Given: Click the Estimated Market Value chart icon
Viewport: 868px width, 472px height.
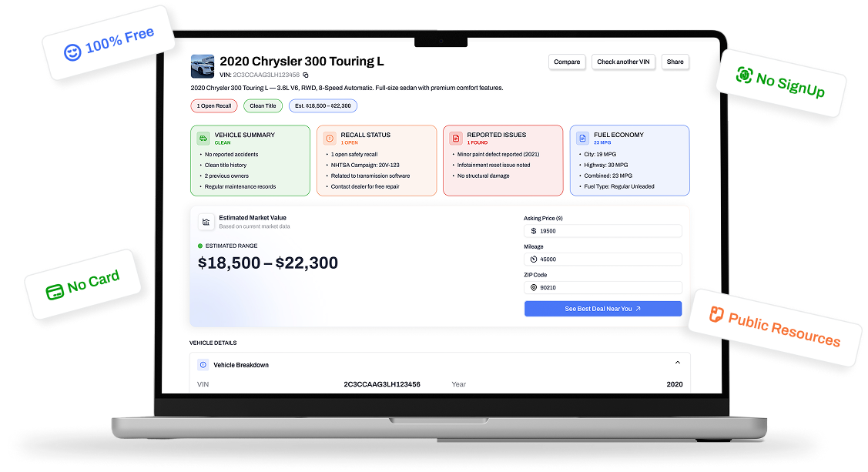Looking at the screenshot, I should 206,222.
